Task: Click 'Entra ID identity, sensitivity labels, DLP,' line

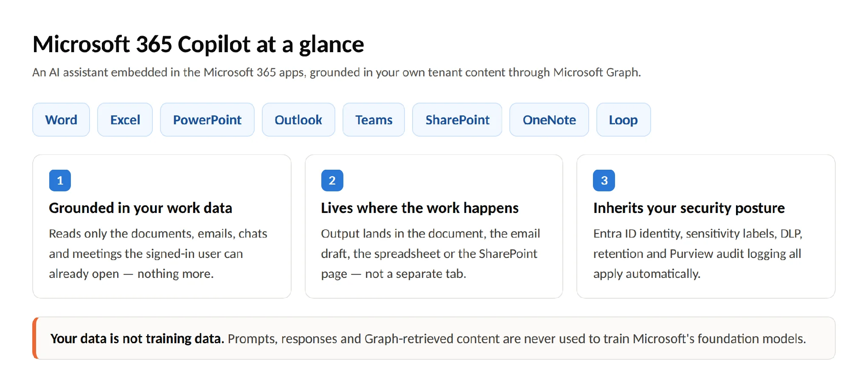Action: [x=698, y=233]
